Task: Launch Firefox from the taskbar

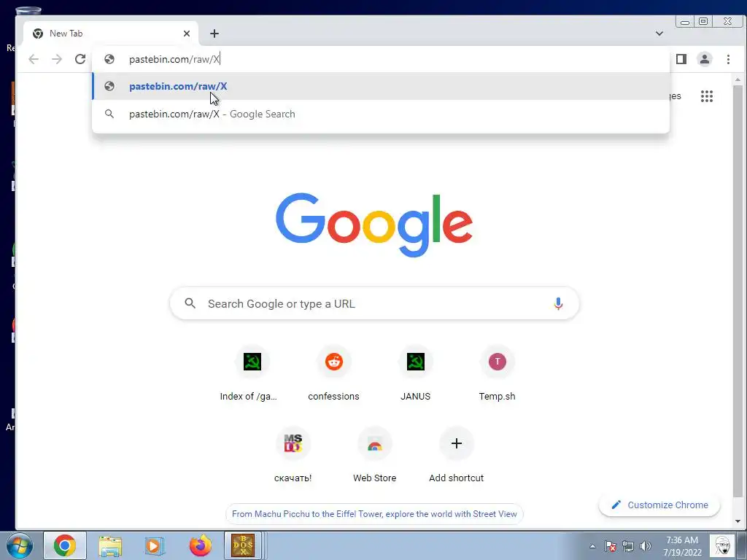Action: [x=200, y=545]
